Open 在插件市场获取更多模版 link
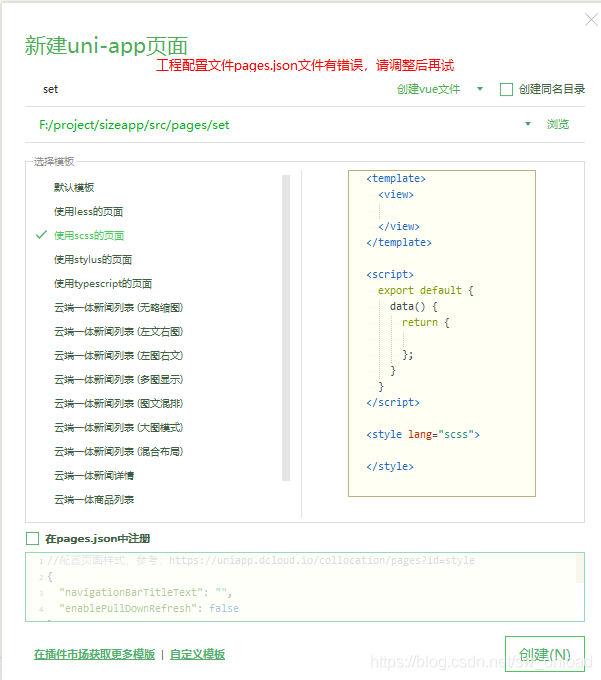Screen dimensions: 601x680 pos(95,654)
